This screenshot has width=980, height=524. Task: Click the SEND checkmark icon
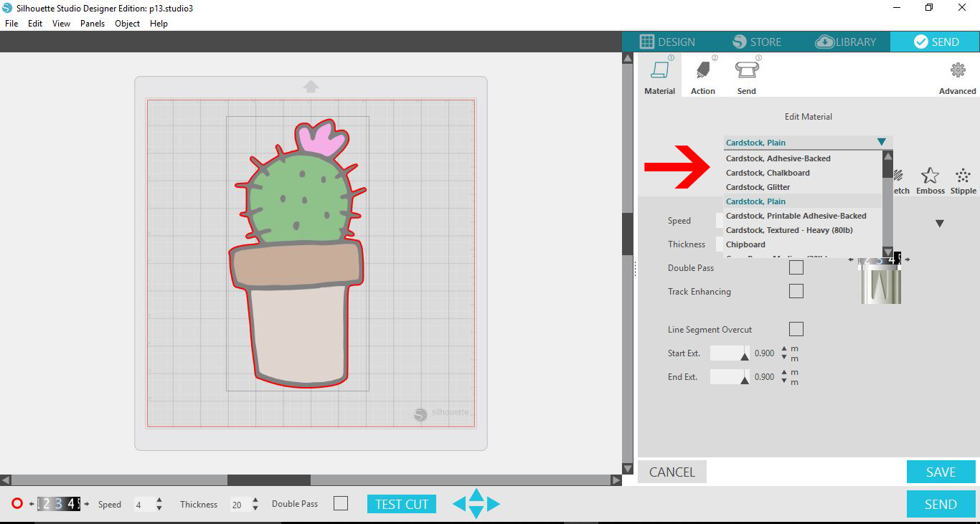coord(921,42)
